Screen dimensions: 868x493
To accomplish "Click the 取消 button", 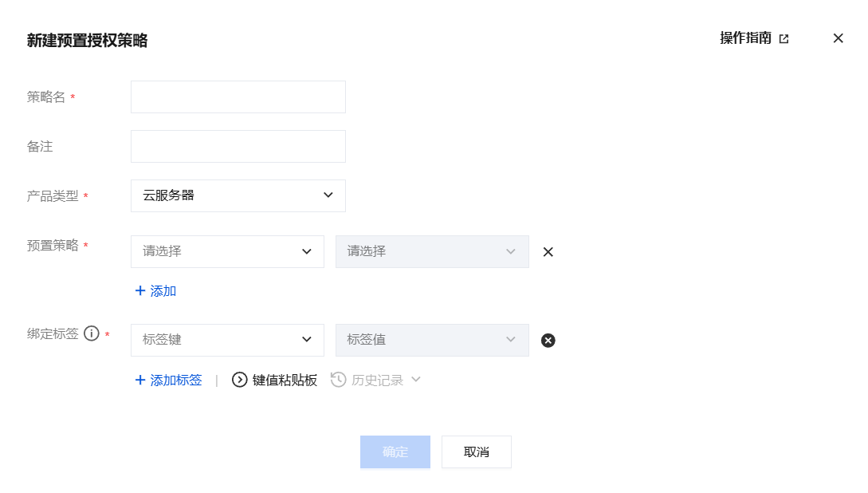I will tap(477, 452).
